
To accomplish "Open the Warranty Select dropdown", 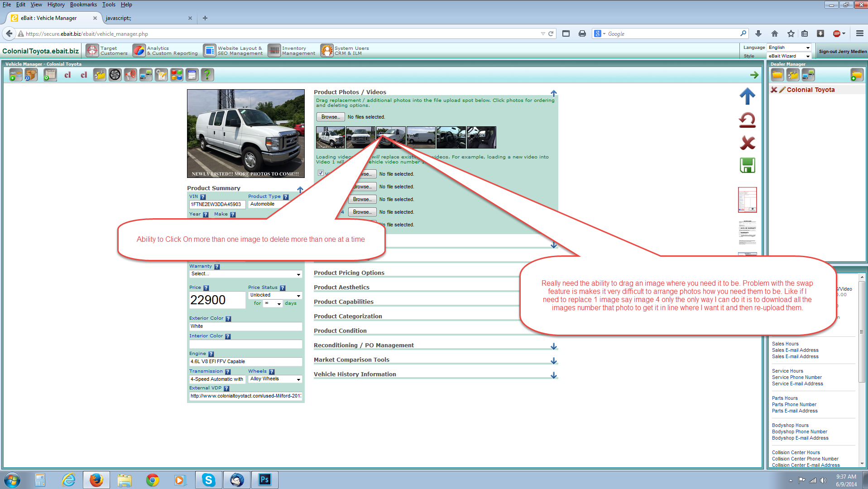I will 245,274.
